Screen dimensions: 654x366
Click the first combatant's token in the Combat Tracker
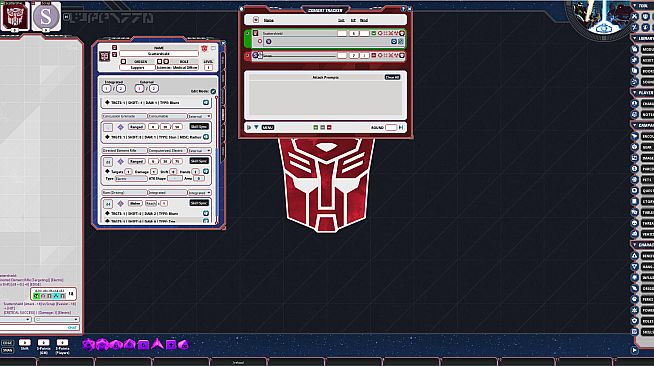(256, 33)
